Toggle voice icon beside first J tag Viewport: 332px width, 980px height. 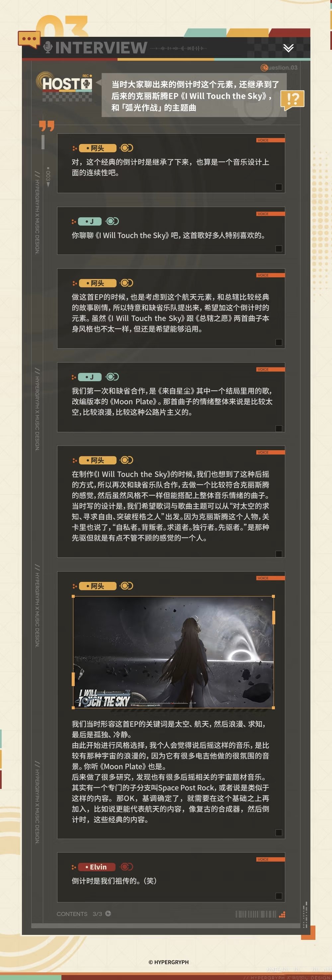112,221
